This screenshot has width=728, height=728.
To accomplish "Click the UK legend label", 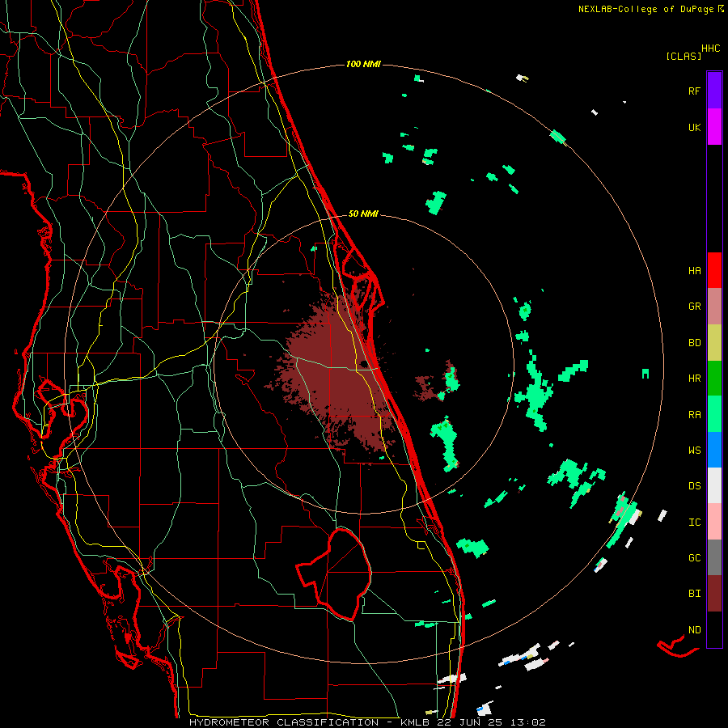I will tap(694, 127).
